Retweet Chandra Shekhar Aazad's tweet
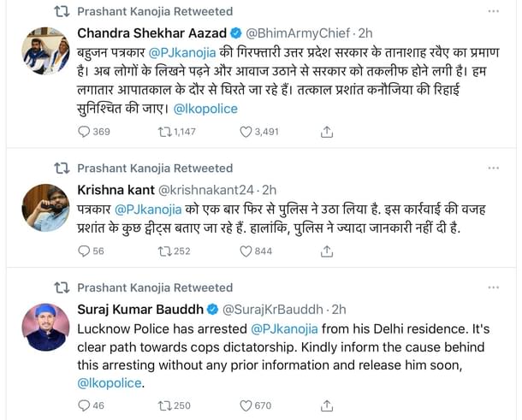The image size is (522, 420). [x=165, y=132]
